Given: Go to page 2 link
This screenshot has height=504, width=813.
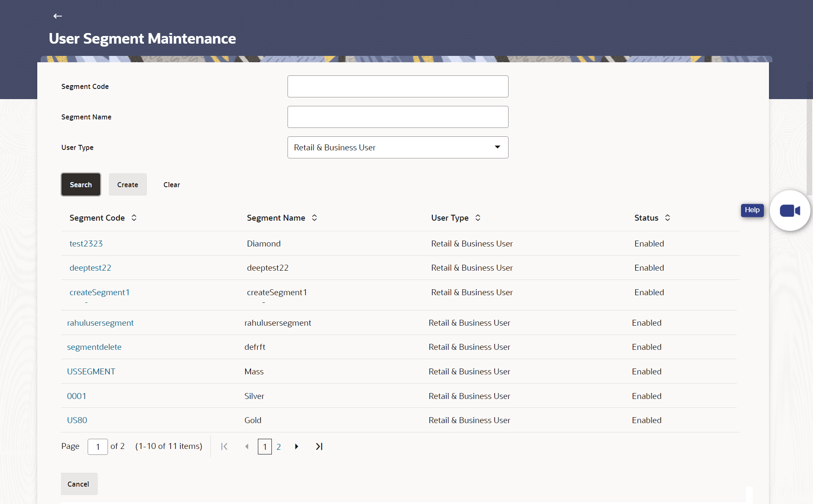Looking at the screenshot, I should pos(279,447).
